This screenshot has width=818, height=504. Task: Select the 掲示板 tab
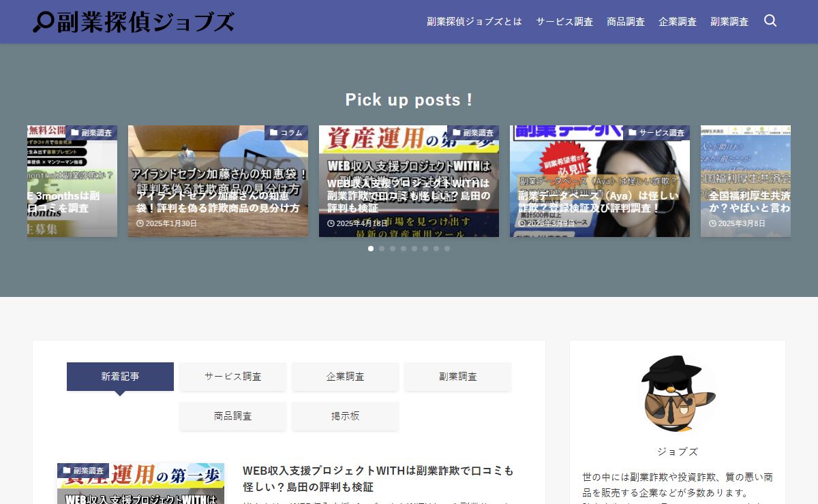[345, 416]
